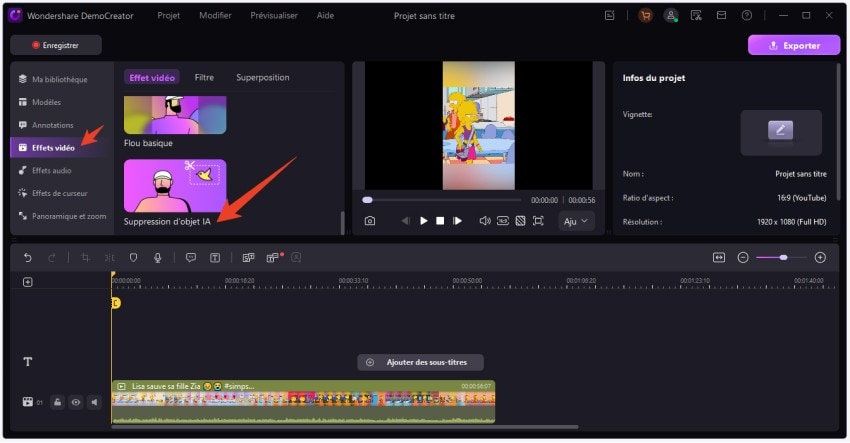
Task: Step back to the previous frame
Action: (405, 221)
